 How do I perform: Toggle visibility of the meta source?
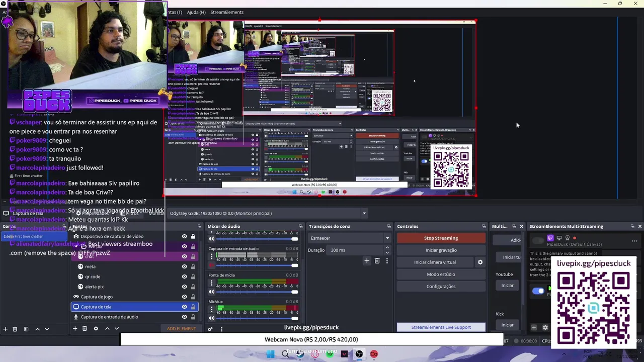click(184, 266)
